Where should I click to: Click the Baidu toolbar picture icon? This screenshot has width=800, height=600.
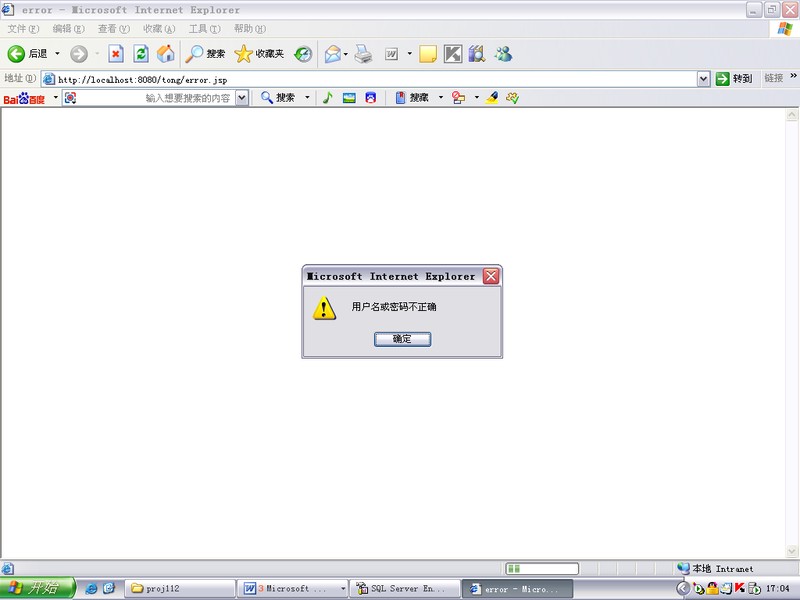coord(349,97)
